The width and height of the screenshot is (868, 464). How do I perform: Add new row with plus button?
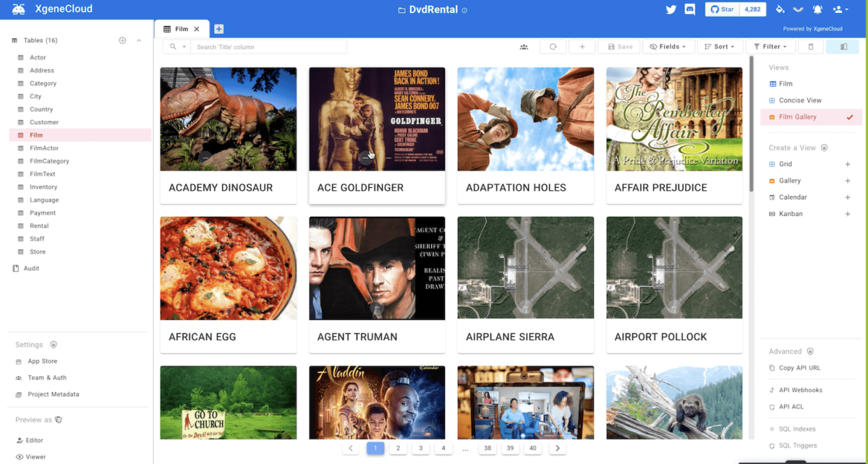[582, 47]
